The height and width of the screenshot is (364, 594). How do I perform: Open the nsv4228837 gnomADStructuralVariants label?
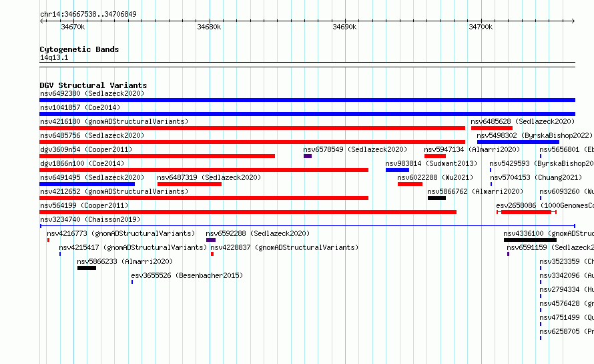click(x=284, y=247)
